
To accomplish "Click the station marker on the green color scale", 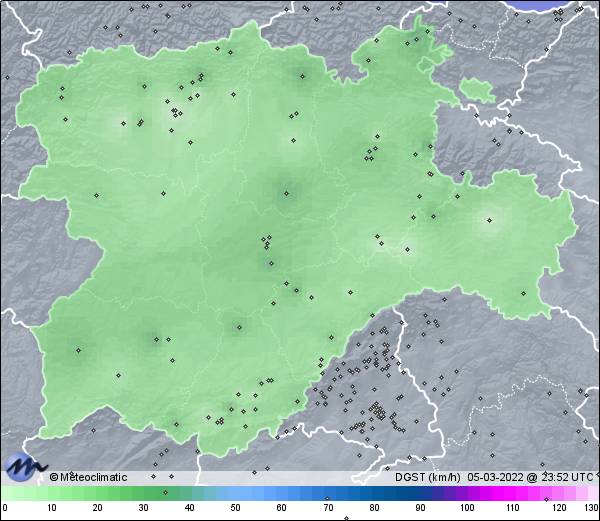I will pos(165,492).
